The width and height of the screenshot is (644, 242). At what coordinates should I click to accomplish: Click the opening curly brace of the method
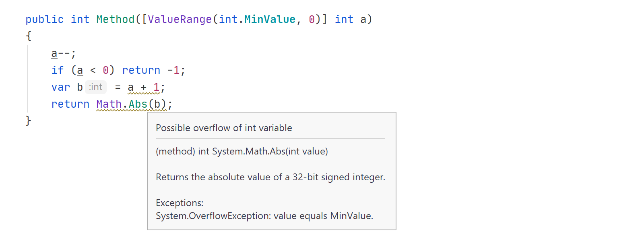point(29,36)
